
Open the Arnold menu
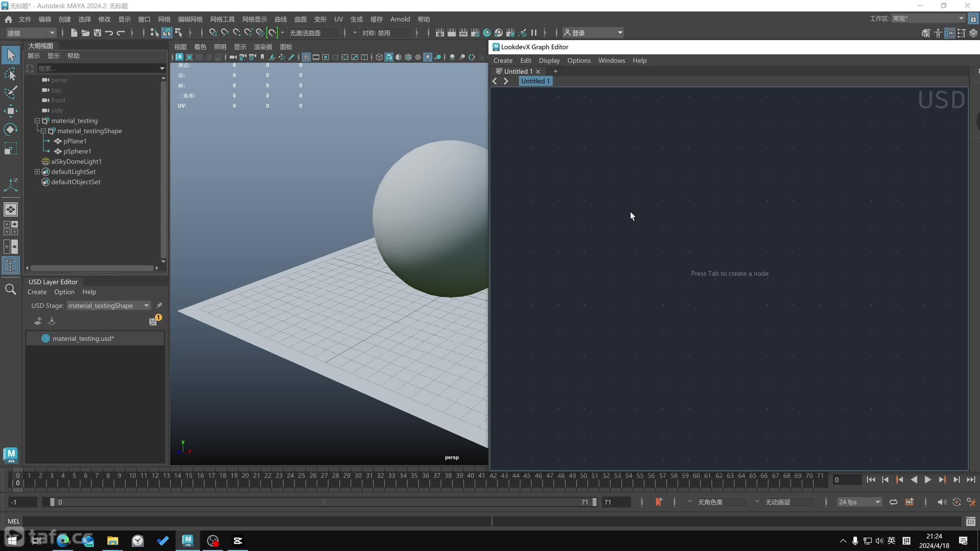(x=400, y=19)
